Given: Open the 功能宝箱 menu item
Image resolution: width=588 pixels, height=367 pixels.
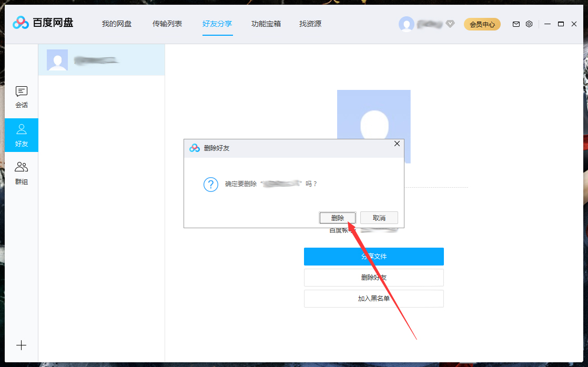Looking at the screenshot, I should [x=266, y=24].
